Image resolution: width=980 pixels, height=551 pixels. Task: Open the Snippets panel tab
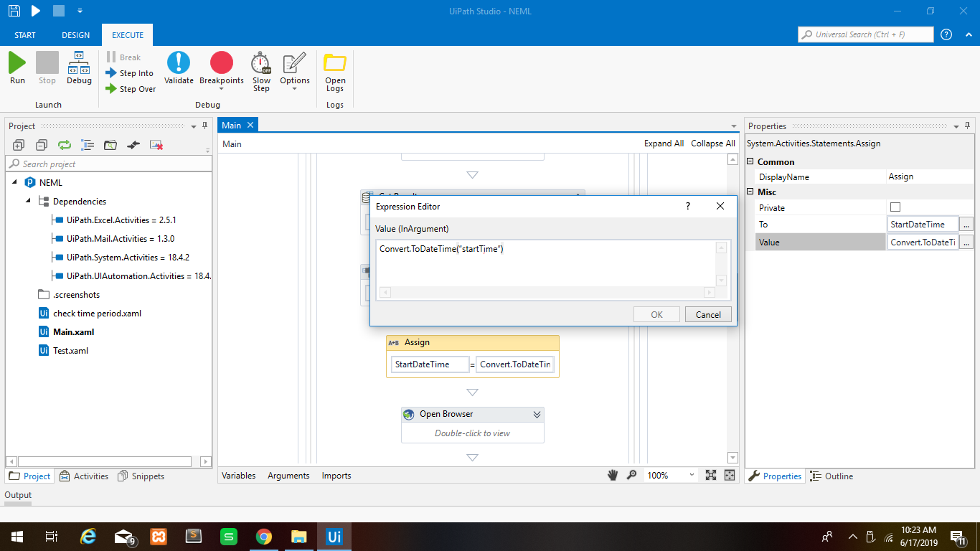pos(141,476)
